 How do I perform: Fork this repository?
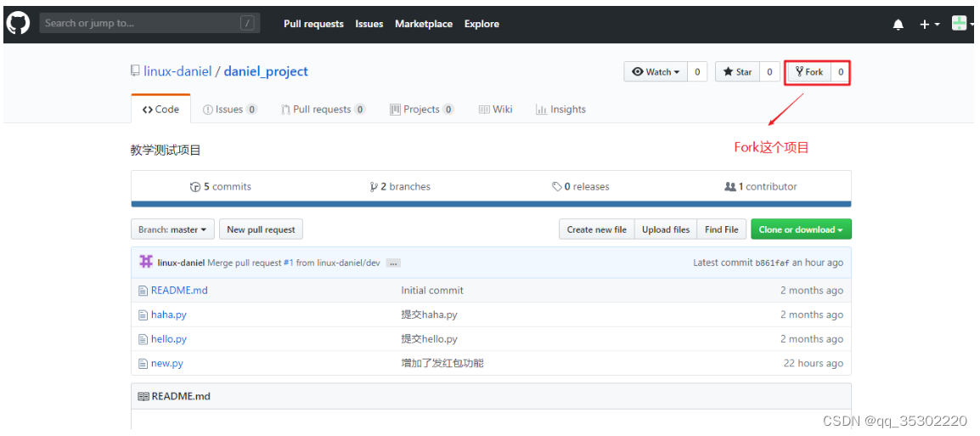point(809,72)
